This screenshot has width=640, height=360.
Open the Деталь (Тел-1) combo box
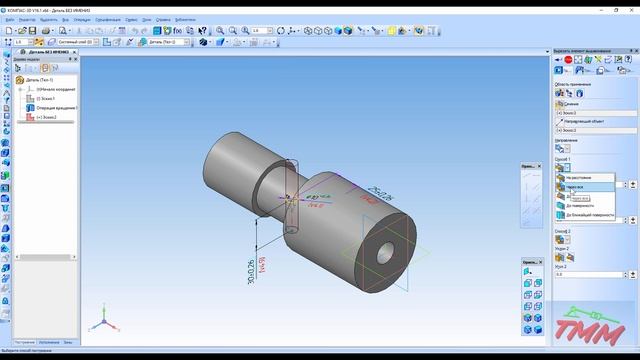pyautogui.click(x=169, y=42)
